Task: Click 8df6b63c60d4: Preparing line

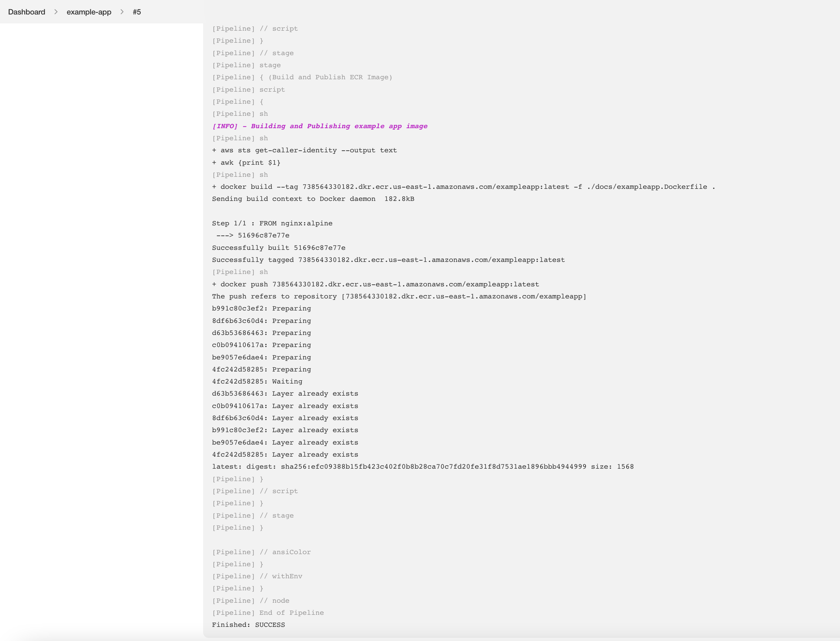Action: [261, 321]
